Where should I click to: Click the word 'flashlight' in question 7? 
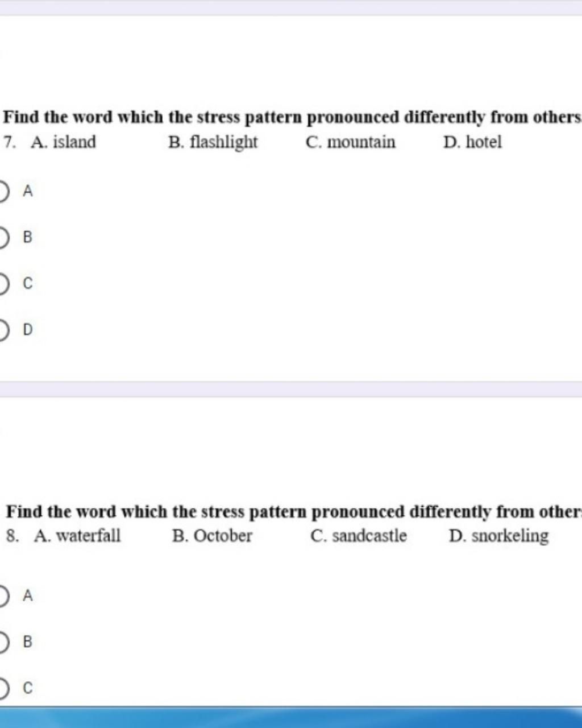[223, 142]
